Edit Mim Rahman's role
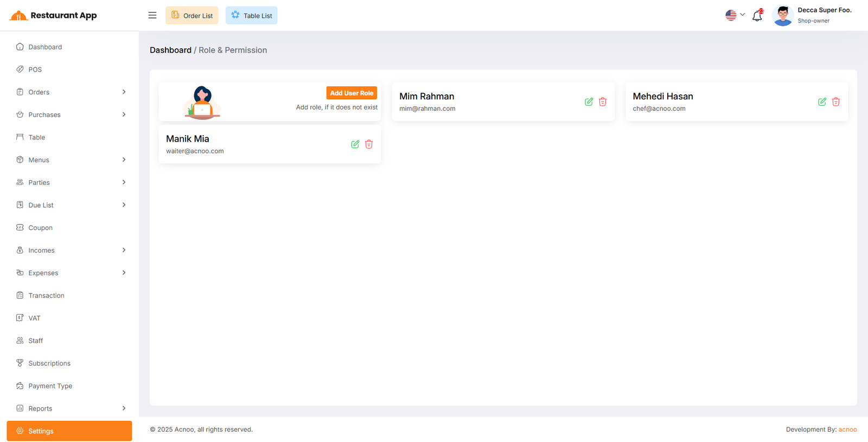Viewport: 868px width, 442px height. pos(589,102)
